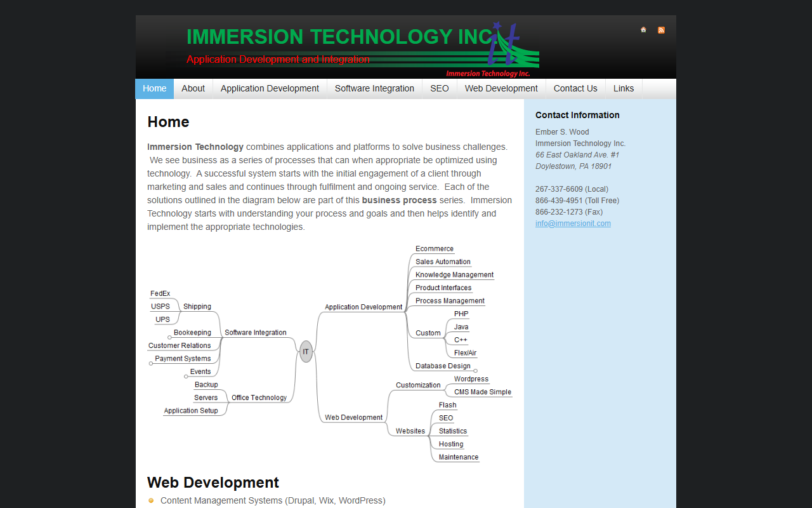Click the CMS Made Simple diagram label
812x508 pixels.
(x=483, y=392)
